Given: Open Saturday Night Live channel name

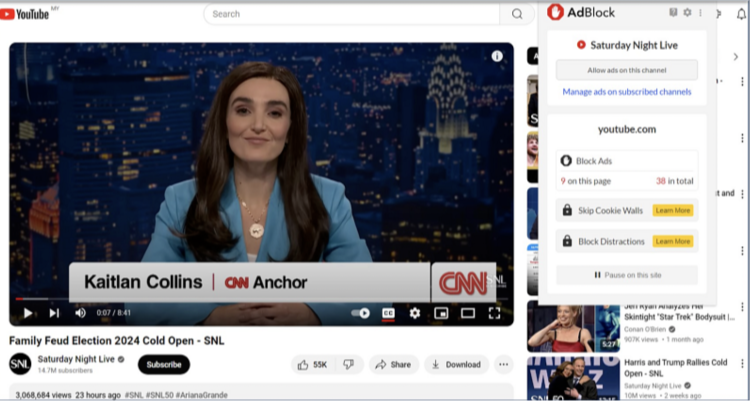Looking at the screenshot, I should (x=76, y=359).
